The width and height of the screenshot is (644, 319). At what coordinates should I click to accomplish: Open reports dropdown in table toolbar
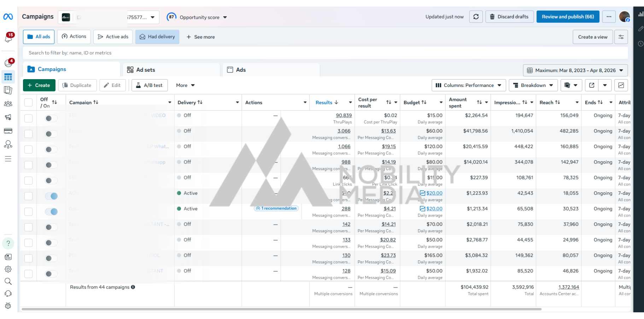(x=571, y=85)
